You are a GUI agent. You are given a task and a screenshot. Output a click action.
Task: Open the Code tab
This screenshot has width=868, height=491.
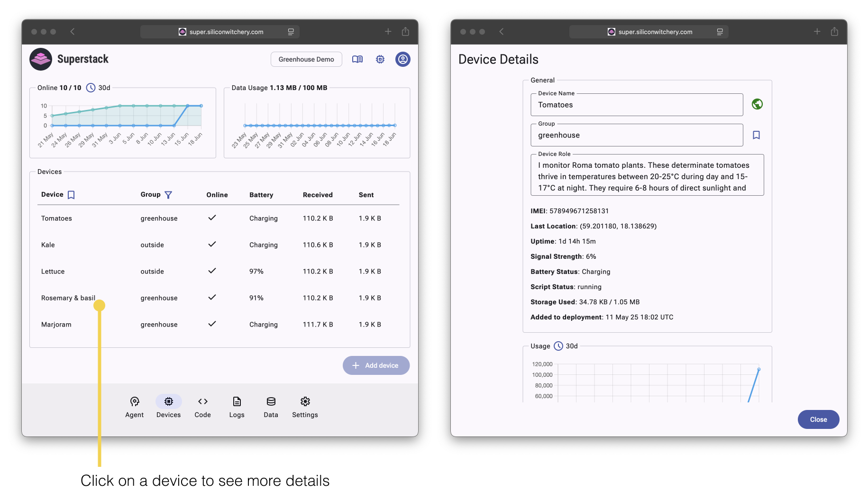pos(203,407)
